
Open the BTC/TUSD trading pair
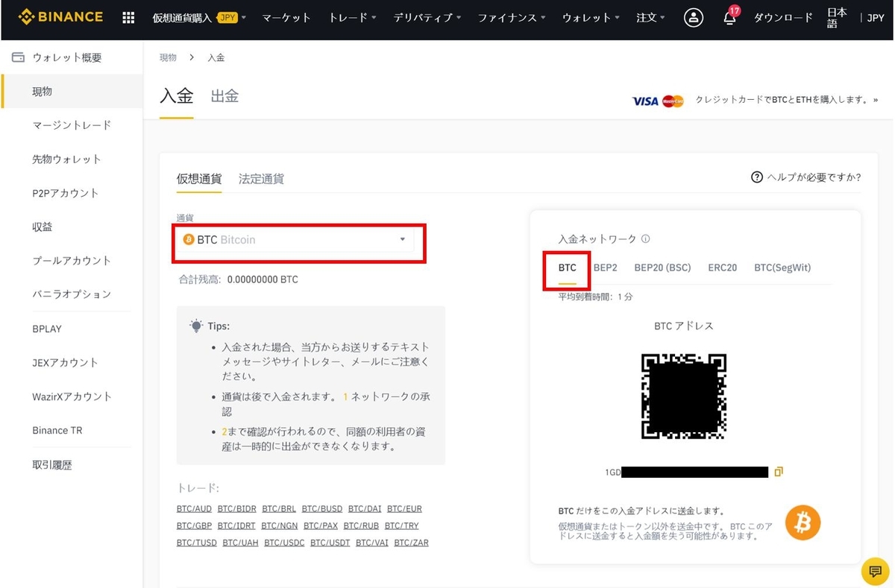(197, 543)
